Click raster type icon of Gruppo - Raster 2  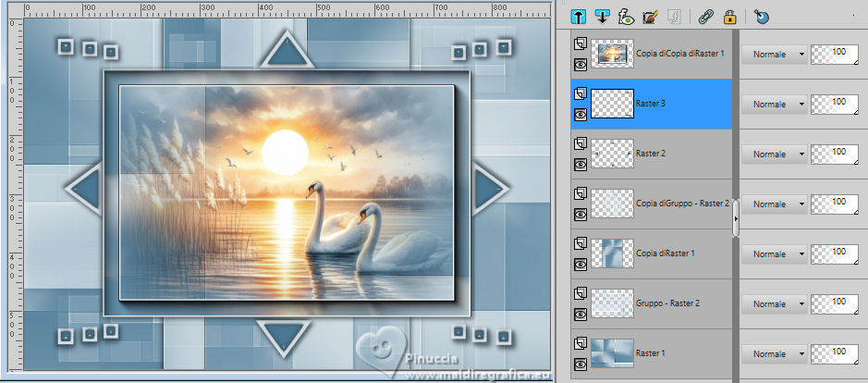click(581, 293)
